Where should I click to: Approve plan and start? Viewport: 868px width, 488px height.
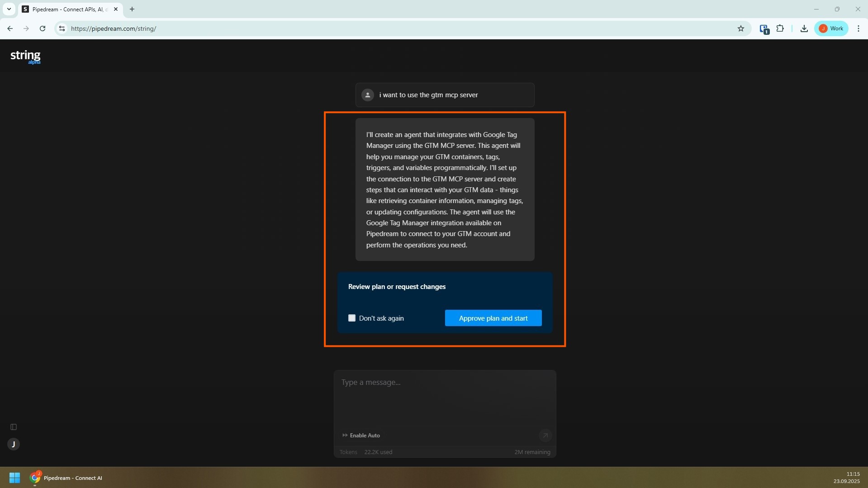coord(493,318)
